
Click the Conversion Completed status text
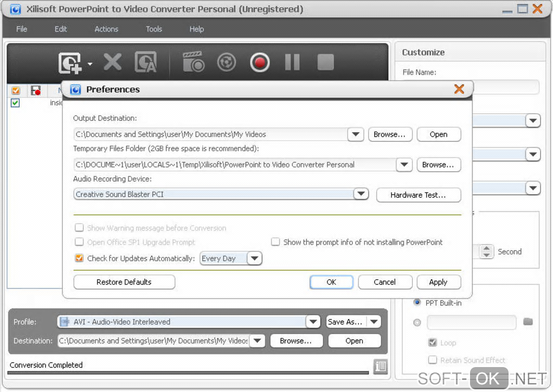[46, 365]
